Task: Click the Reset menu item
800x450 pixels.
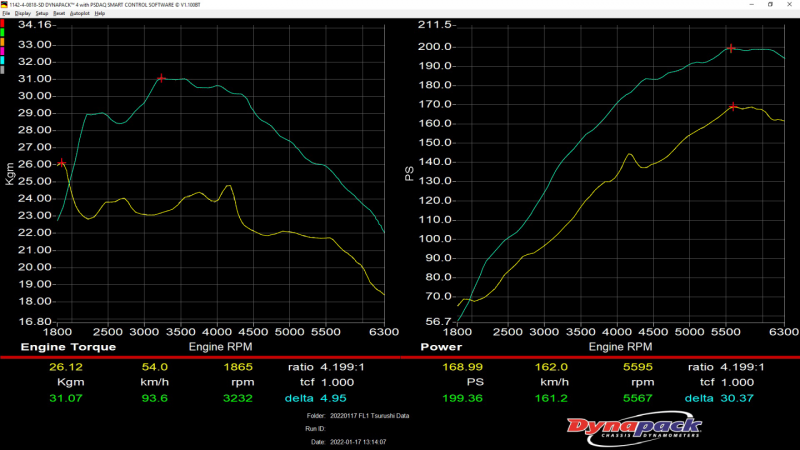Action: [59, 13]
